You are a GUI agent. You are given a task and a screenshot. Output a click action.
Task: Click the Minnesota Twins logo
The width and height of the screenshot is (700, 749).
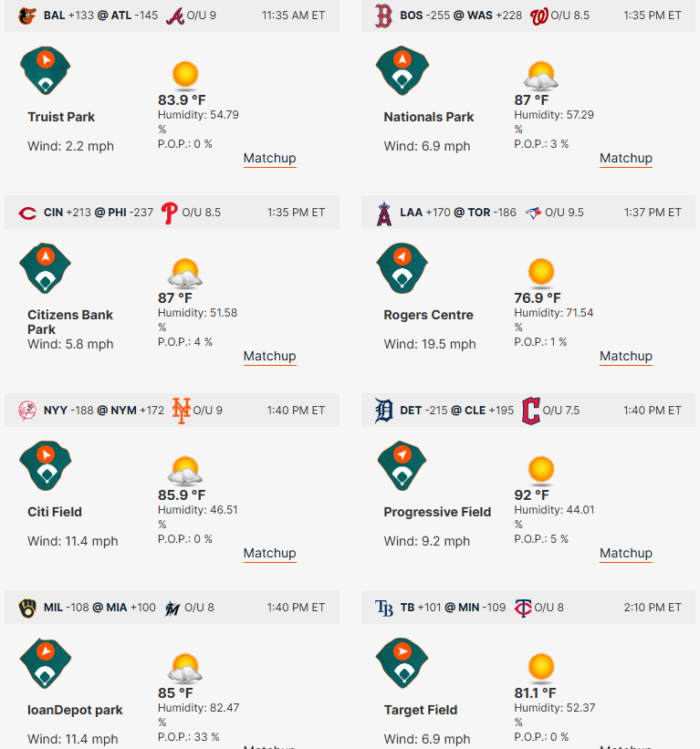pyautogui.click(x=523, y=609)
